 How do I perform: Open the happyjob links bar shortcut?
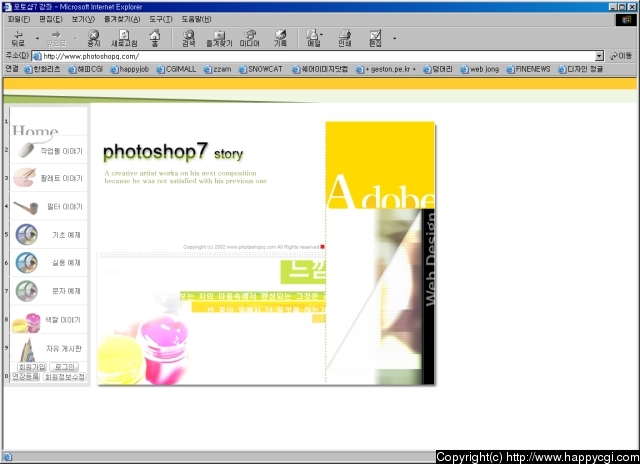(129, 69)
